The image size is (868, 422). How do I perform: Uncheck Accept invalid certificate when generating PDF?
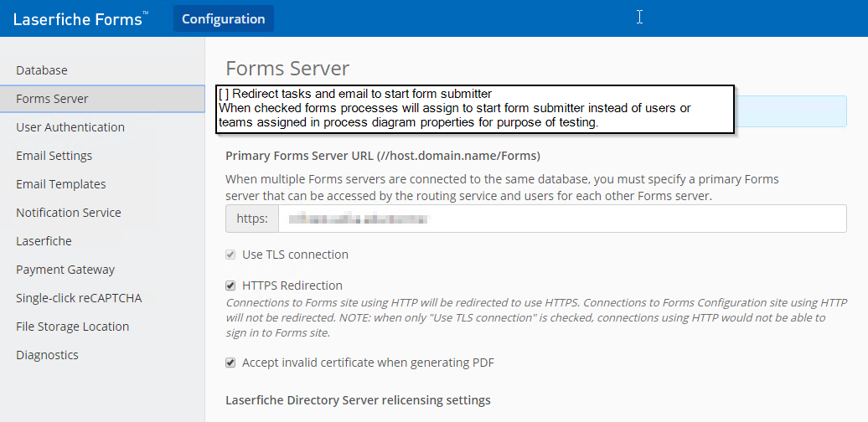[x=230, y=363]
